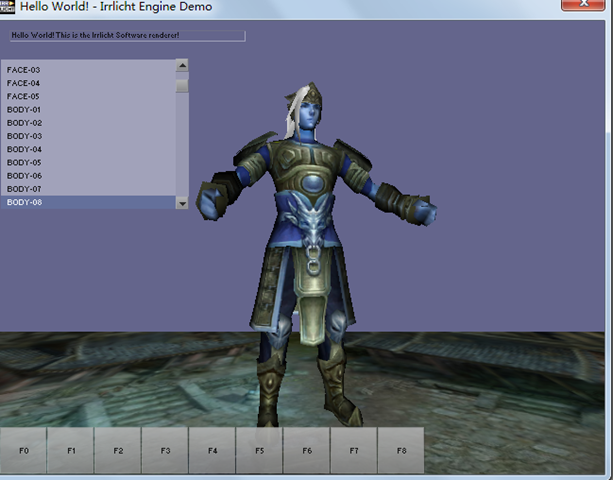This screenshot has height=480, width=613.
Task: Trigger the F4 button
Action: point(212,451)
